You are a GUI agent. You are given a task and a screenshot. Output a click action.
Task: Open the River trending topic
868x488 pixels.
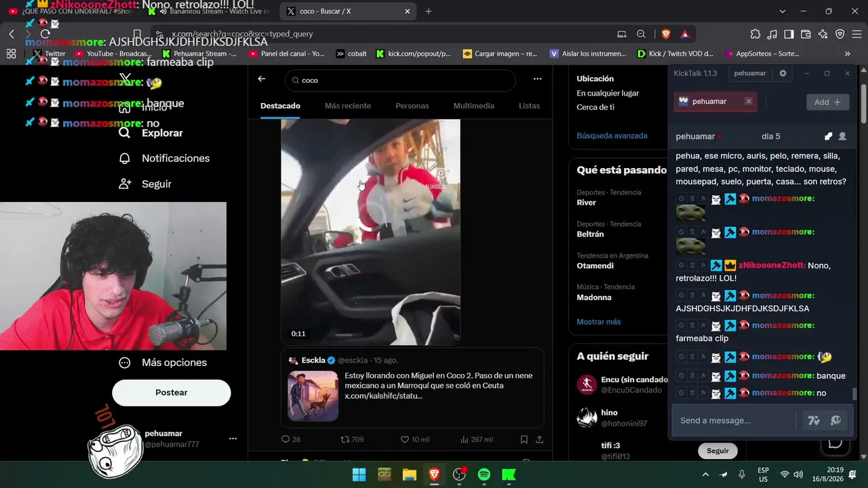(x=587, y=203)
